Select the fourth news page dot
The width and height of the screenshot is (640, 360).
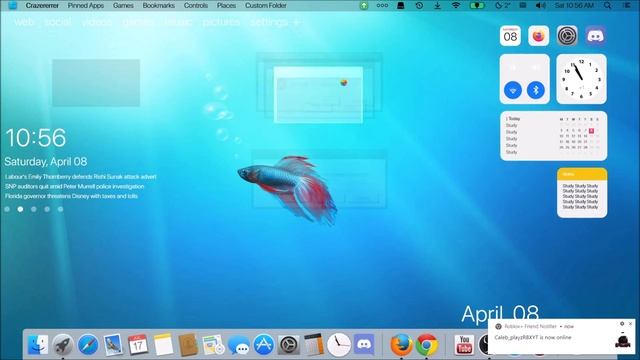(47, 209)
